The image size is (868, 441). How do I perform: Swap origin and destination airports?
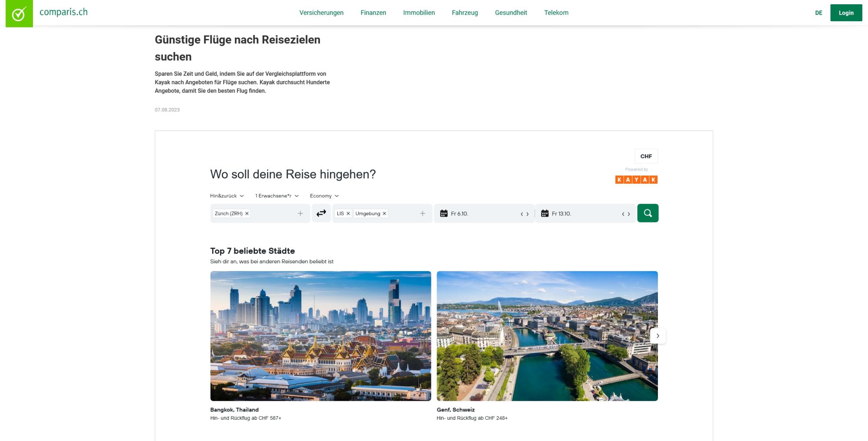click(x=321, y=213)
